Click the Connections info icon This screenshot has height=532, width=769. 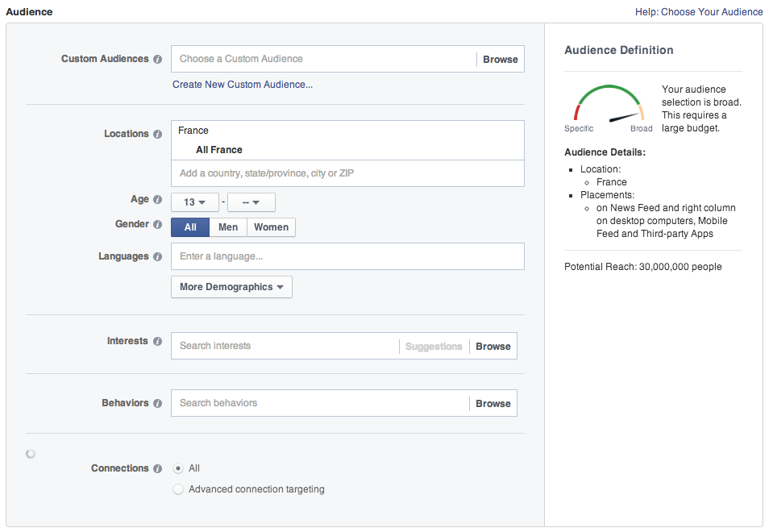[x=157, y=469]
